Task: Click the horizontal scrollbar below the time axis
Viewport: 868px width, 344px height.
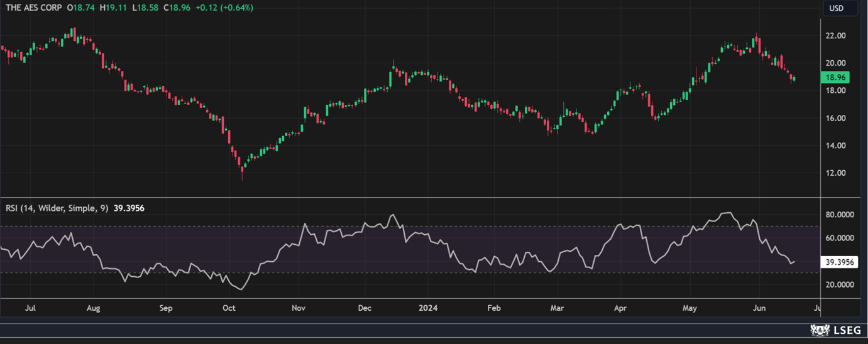Action: click(409, 320)
